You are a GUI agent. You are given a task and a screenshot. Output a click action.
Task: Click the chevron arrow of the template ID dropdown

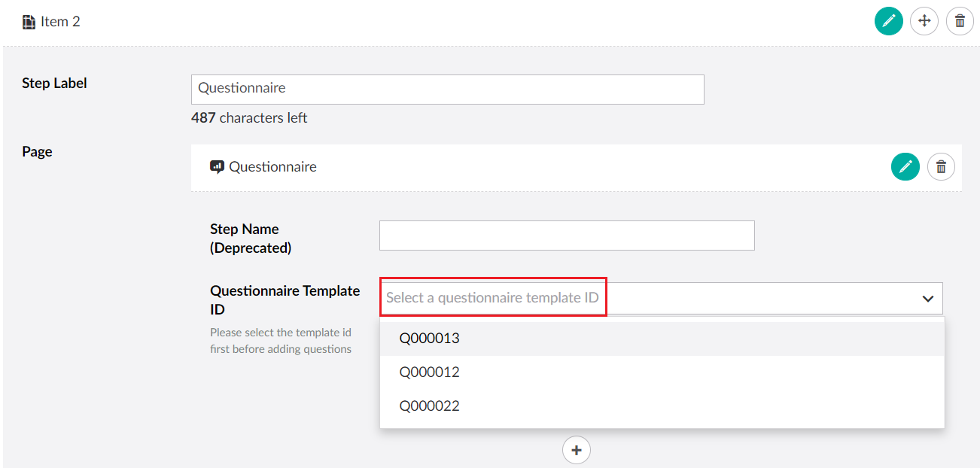927,299
